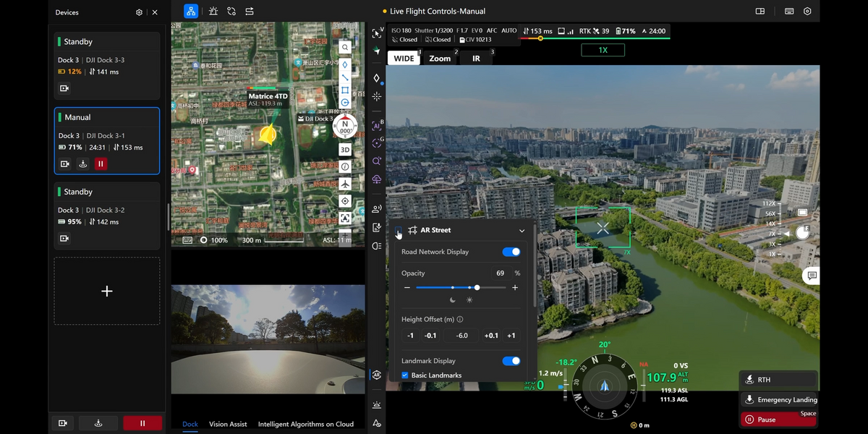Select the map polygon area tool
This screenshot has width=868, height=434.
(x=345, y=90)
